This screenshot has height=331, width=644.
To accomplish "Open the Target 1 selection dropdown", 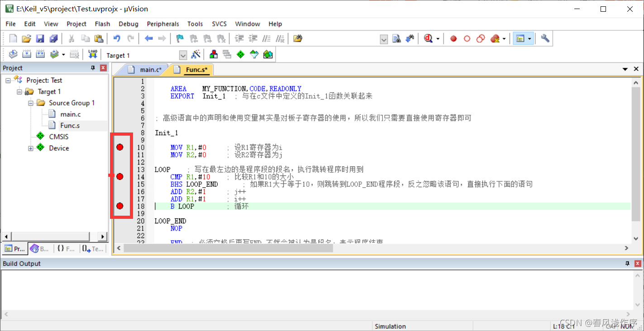I will (x=183, y=55).
